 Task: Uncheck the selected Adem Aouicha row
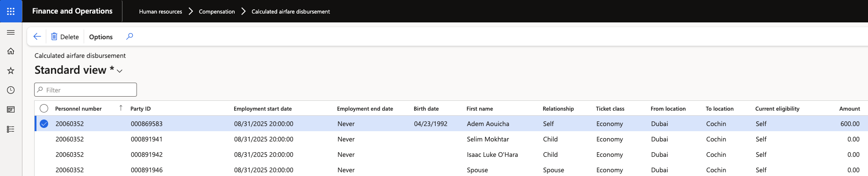(x=44, y=124)
